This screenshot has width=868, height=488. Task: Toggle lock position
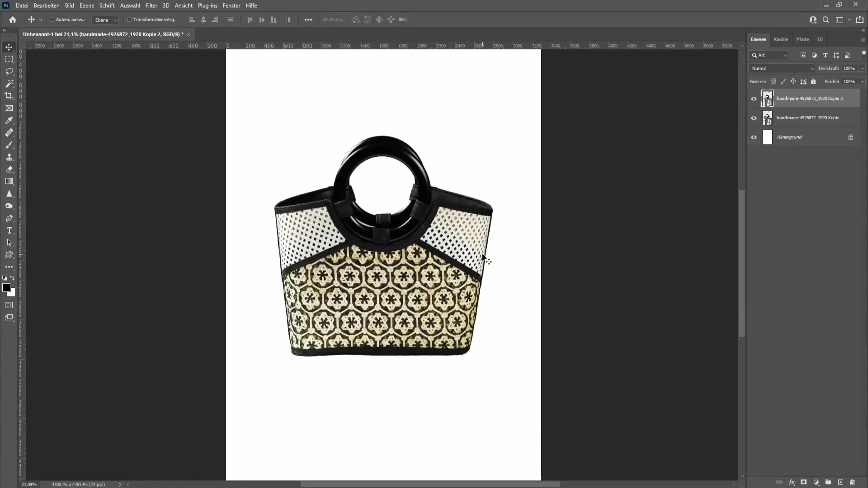tap(793, 81)
